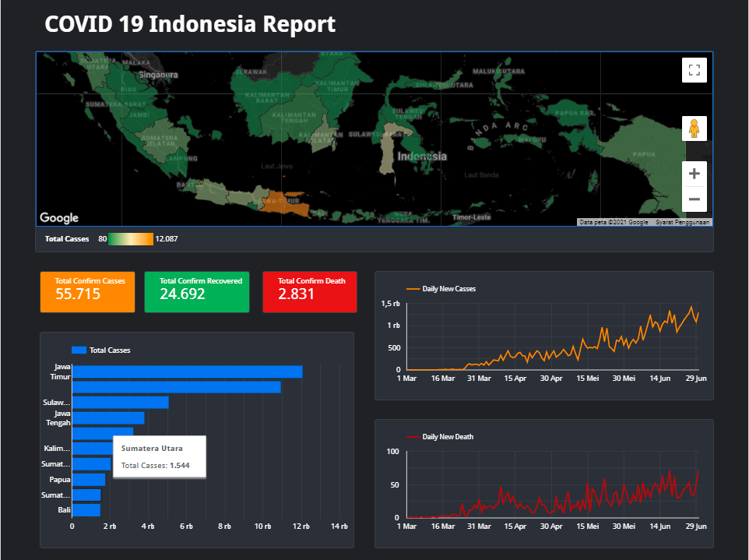Select the Jawa Timur bar in the chart
Image resolution: width=749 pixels, height=560 pixels.
point(187,372)
